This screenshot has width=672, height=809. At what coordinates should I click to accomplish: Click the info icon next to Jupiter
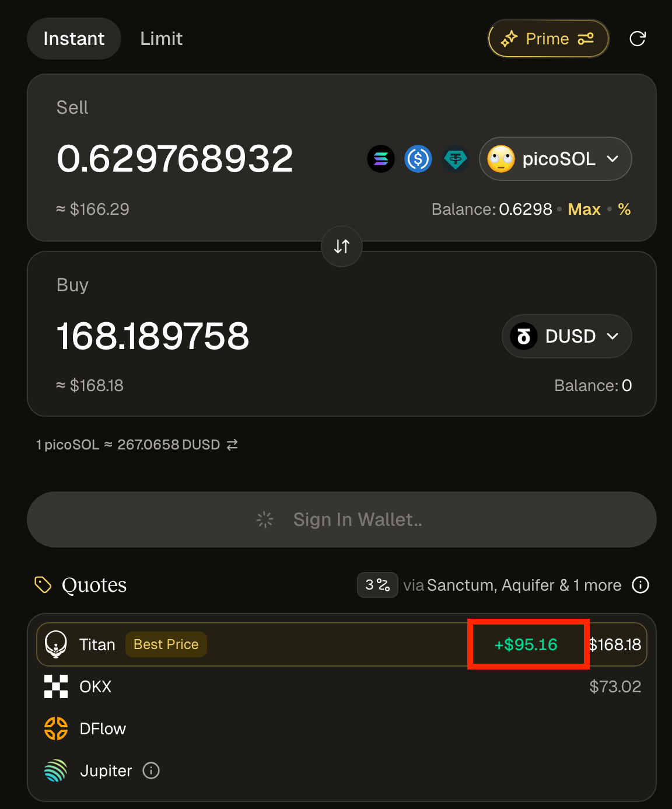[x=151, y=770]
